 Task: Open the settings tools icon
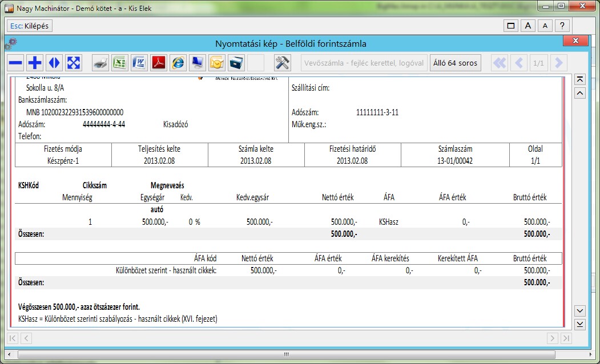tap(282, 63)
